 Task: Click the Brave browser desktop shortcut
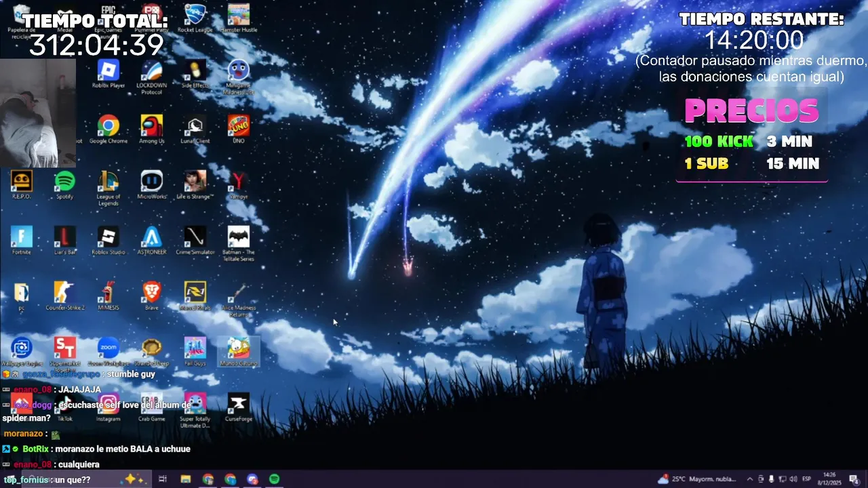[x=151, y=296]
